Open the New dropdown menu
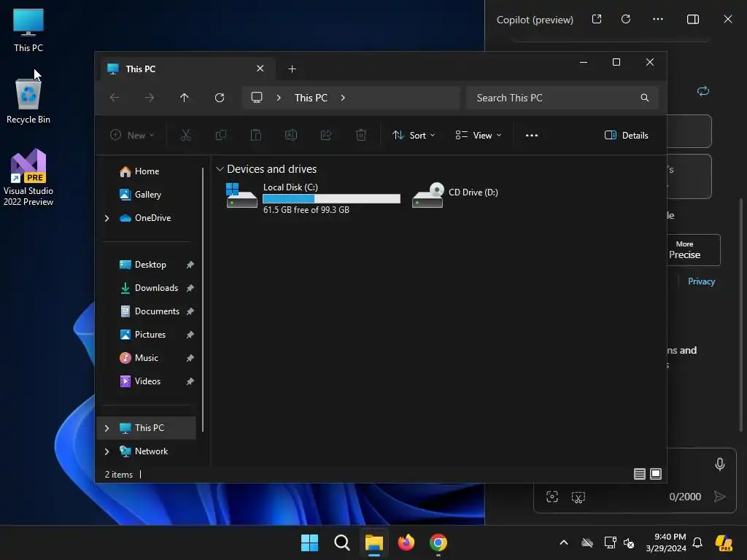Image resolution: width=747 pixels, height=560 pixels. [132, 135]
